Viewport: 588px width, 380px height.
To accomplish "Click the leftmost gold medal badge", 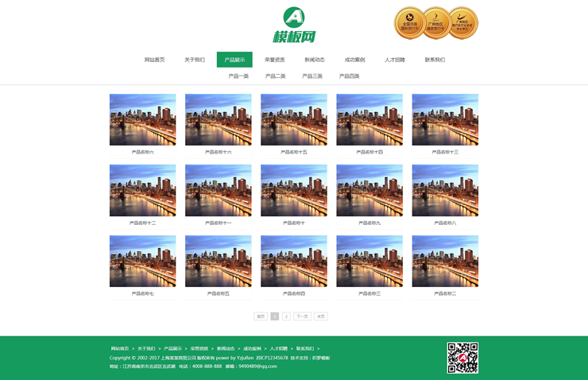I will point(411,23).
